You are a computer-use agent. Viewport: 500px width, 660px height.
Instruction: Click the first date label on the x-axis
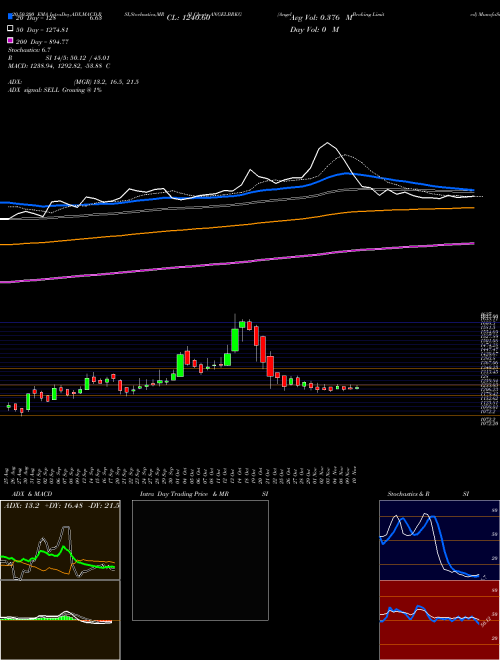(8, 475)
